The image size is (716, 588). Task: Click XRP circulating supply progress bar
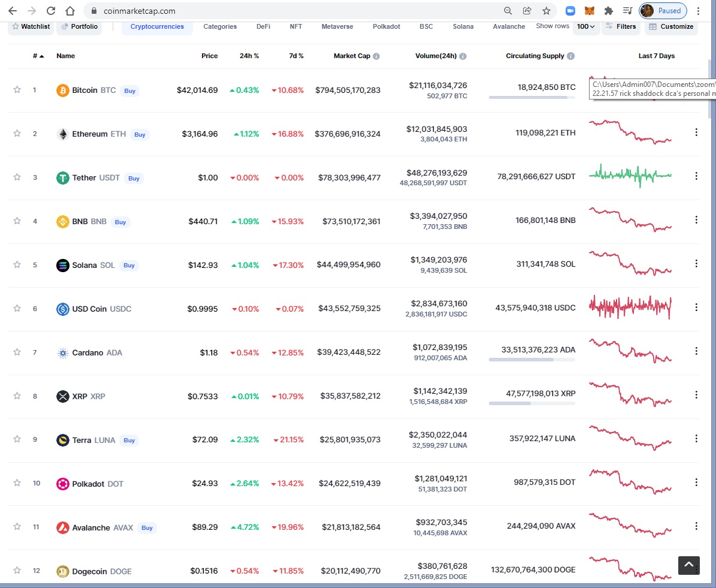click(x=532, y=403)
